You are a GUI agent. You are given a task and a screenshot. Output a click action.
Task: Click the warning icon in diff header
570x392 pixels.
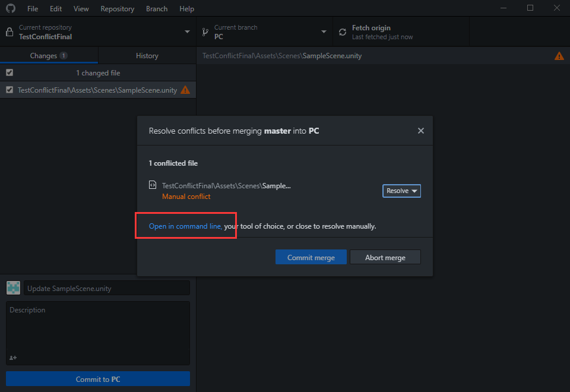tap(559, 56)
